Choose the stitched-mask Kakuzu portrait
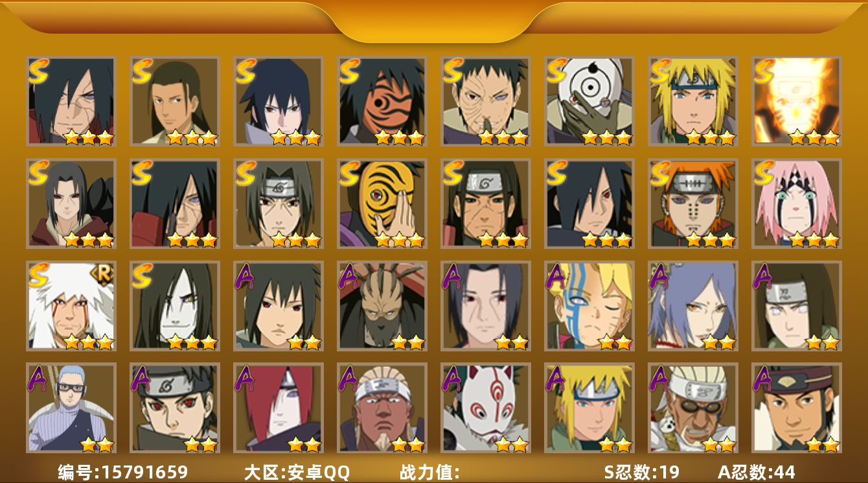The image size is (868, 483). tap(382, 306)
